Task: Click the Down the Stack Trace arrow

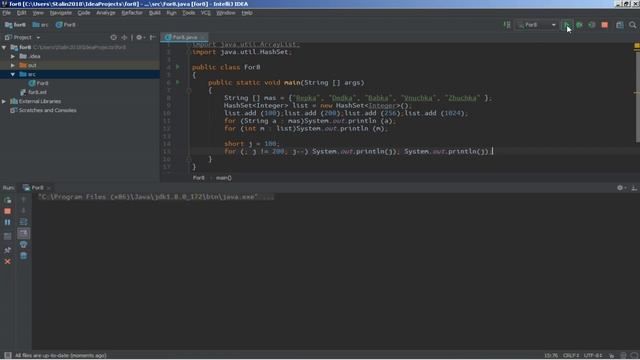Action: pos(23,211)
